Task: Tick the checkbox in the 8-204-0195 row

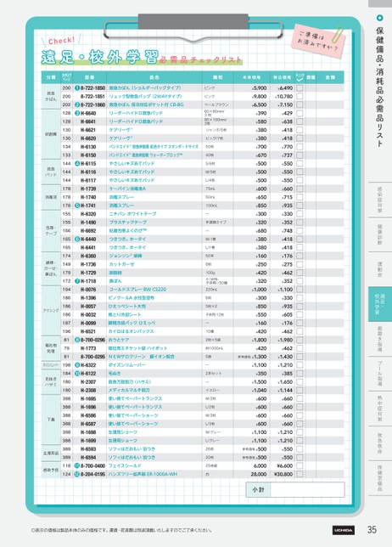Action: [x=300, y=474]
